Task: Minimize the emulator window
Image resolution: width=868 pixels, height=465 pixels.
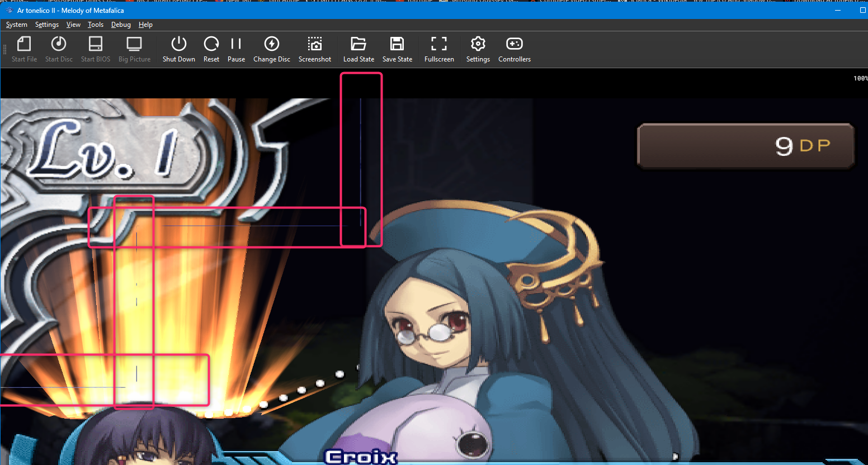Action: 838,11
